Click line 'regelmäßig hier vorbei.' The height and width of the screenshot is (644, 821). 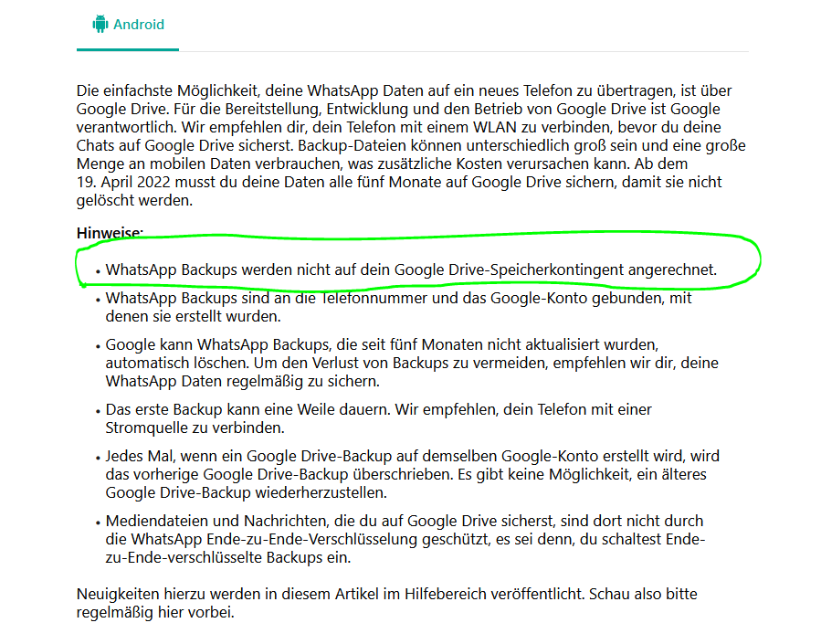[155, 613]
